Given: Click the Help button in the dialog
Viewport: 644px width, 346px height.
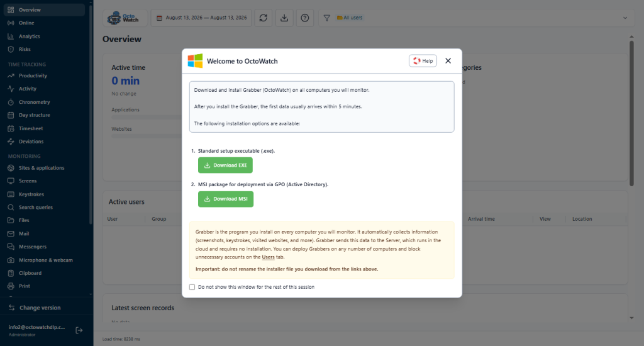Looking at the screenshot, I should pyautogui.click(x=423, y=61).
